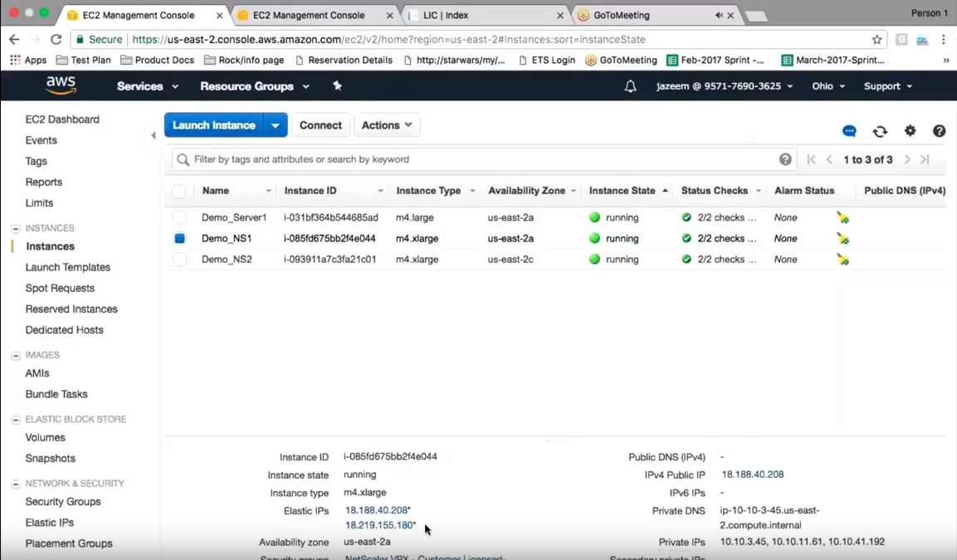
Task: Open the settings gear icon
Action: tap(910, 131)
